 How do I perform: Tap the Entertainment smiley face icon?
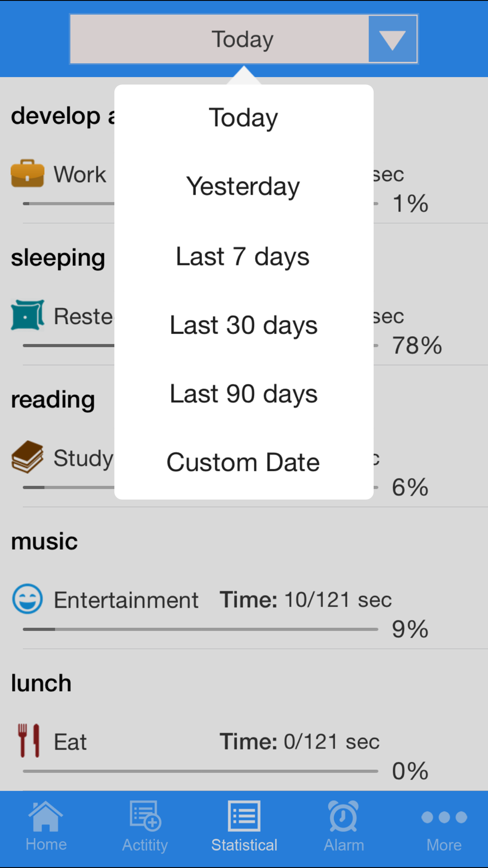coord(27,599)
